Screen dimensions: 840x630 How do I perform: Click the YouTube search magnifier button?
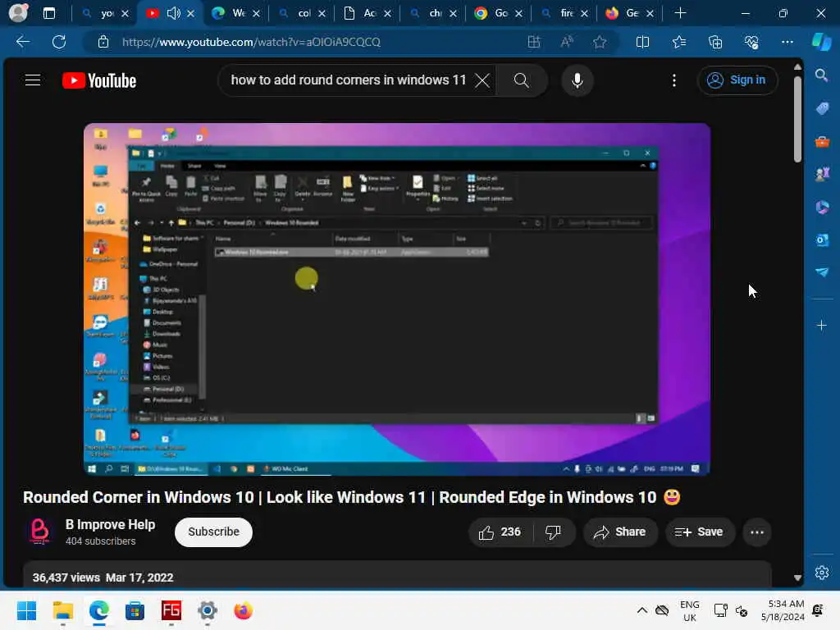[521, 80]
